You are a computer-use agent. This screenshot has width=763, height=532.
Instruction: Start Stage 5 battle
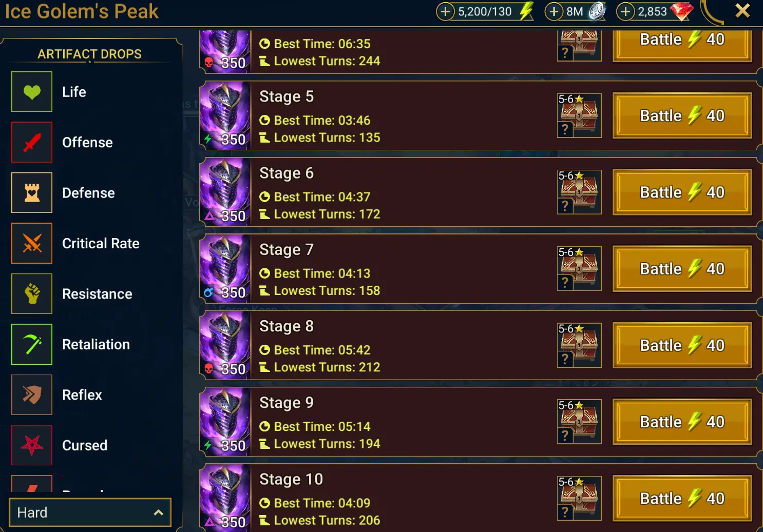click(x=682, y=116)
